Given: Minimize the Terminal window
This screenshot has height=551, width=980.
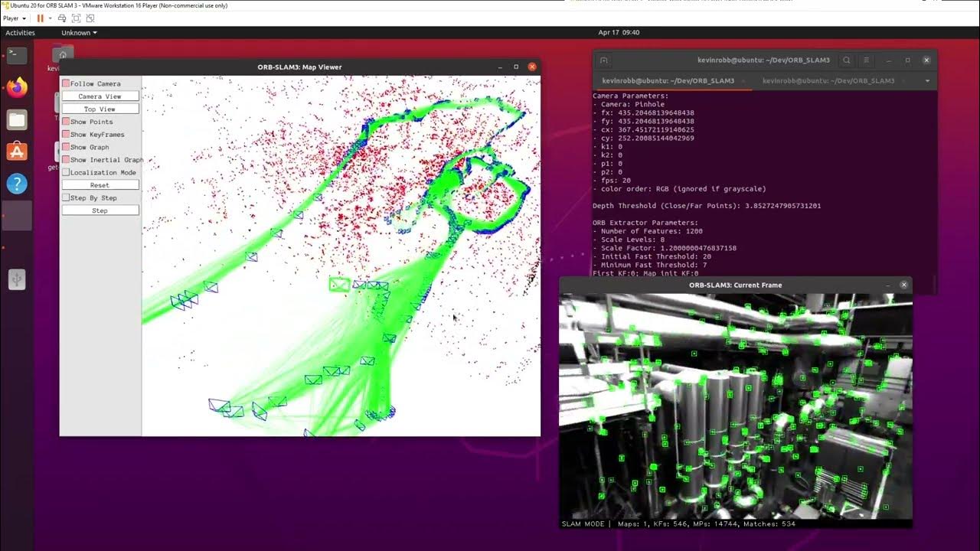Looking at the screenshot, I should point(888,60).
